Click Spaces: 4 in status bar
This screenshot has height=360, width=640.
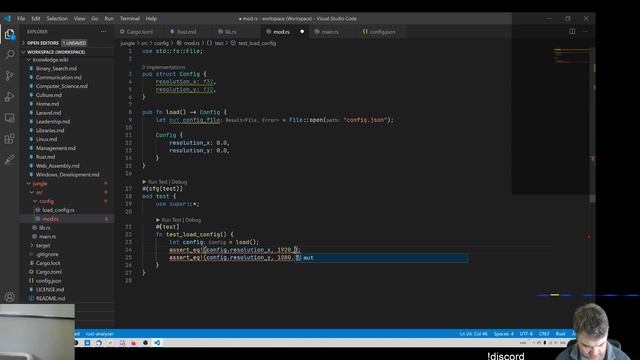[x=504, y=334]
